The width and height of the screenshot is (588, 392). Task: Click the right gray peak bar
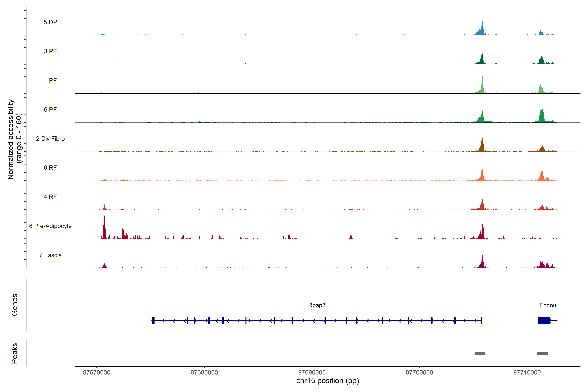542,353
